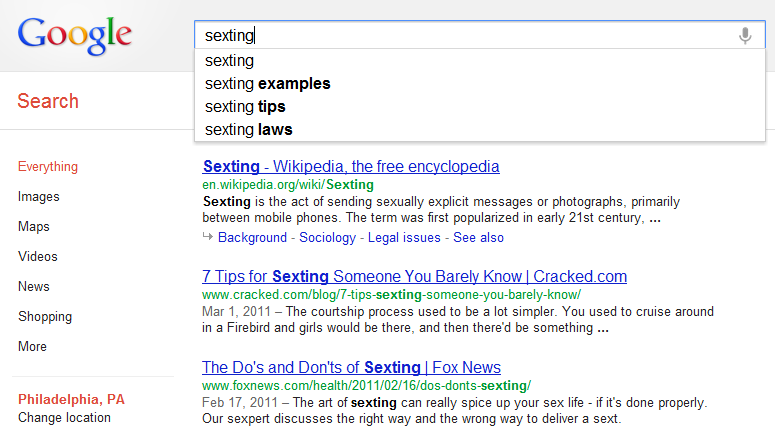Switch to Images search results

pyautogui.click(x=39, y=197)
